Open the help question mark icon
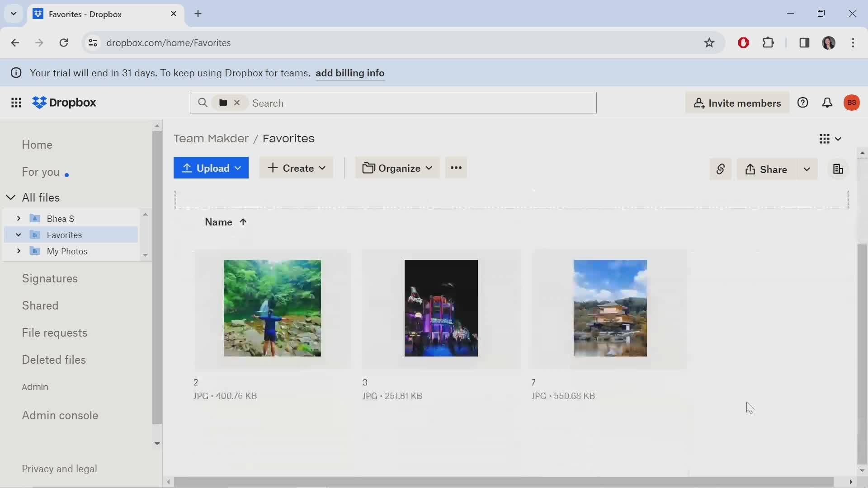This screenshot has height=488, width=868. (x=803, y=103)
